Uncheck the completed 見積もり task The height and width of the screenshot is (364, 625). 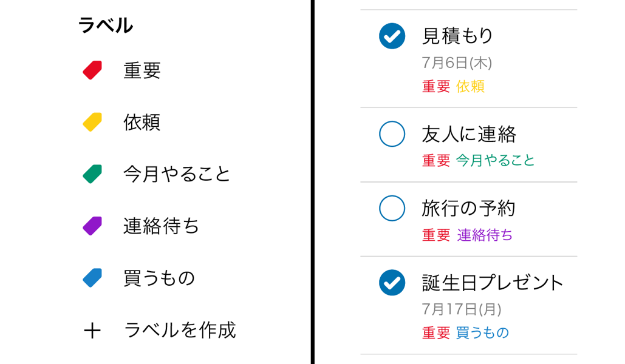click(392, 36)
